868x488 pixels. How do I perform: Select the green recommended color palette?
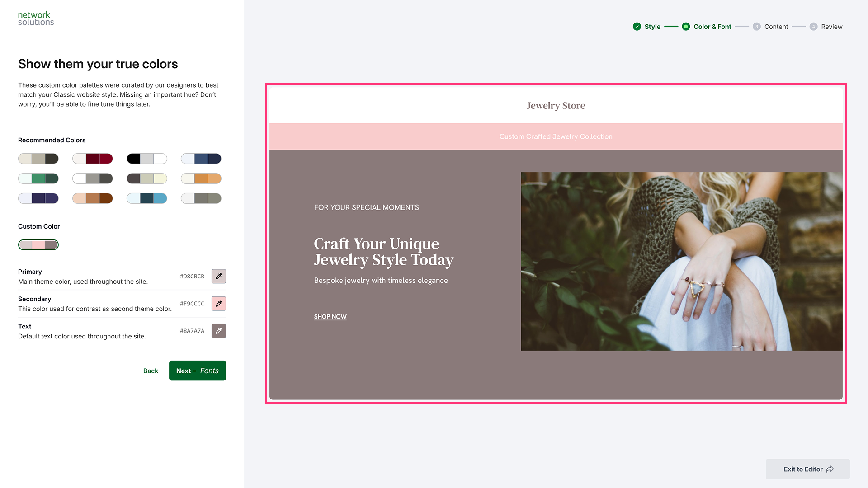(38, 178)
